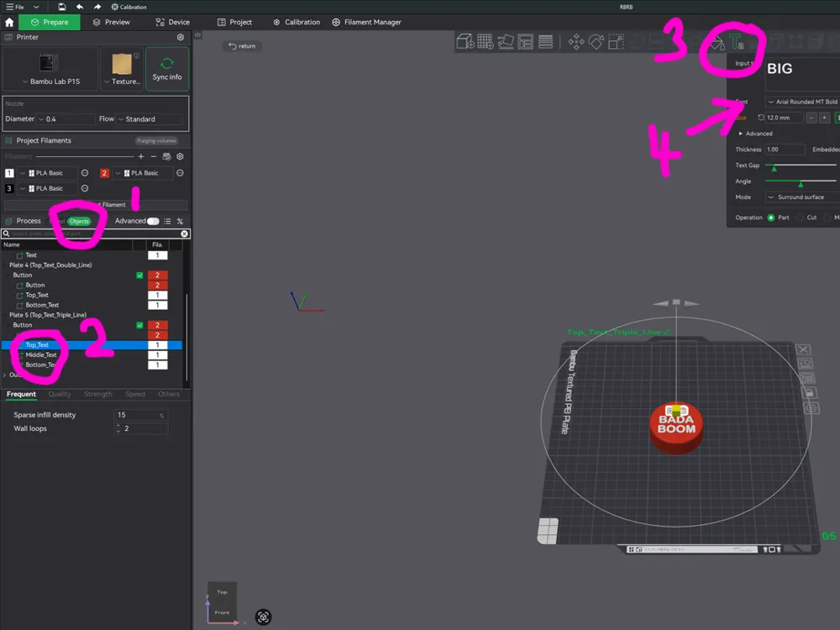Click the undo arrow icon

80,7
